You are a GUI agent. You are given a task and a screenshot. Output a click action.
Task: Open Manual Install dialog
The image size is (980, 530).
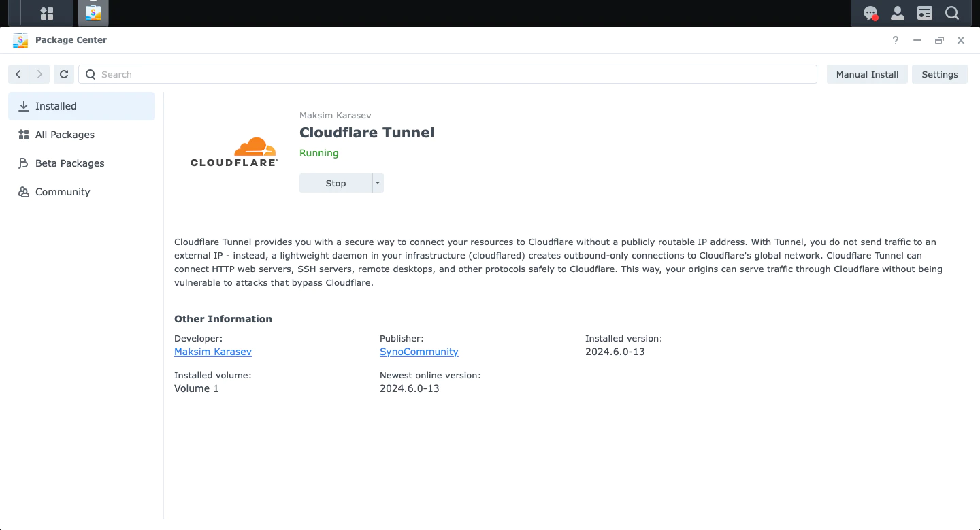pyautogui.click(x=867, y=74)
